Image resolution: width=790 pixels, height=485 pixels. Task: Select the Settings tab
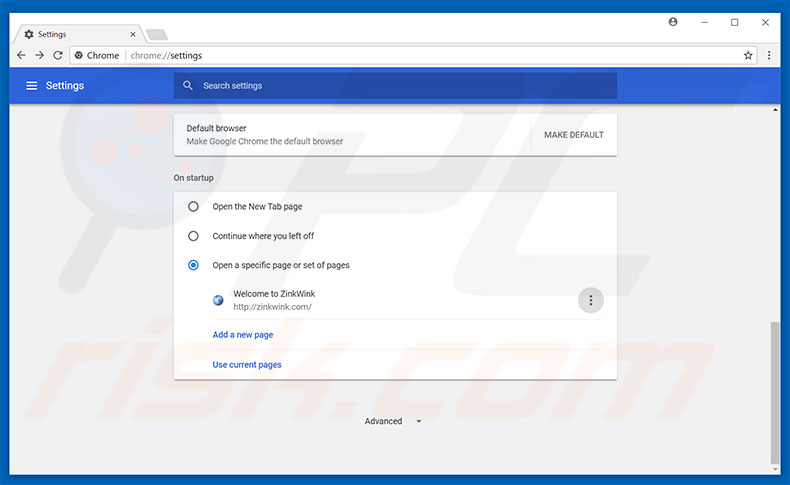[78, 34]
